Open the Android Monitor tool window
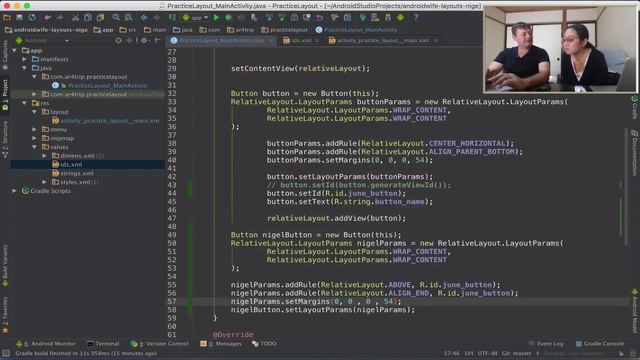 46,344
